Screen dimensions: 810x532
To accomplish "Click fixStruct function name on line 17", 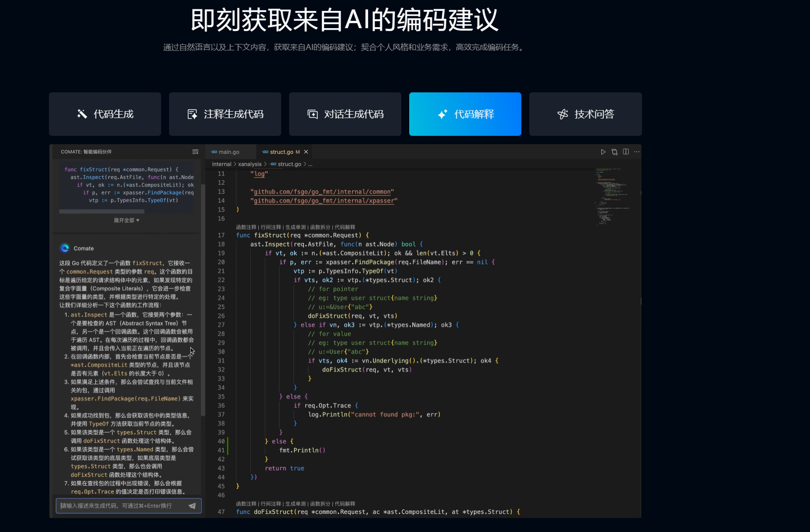I will pyautogui.click(x=270, y=235).
